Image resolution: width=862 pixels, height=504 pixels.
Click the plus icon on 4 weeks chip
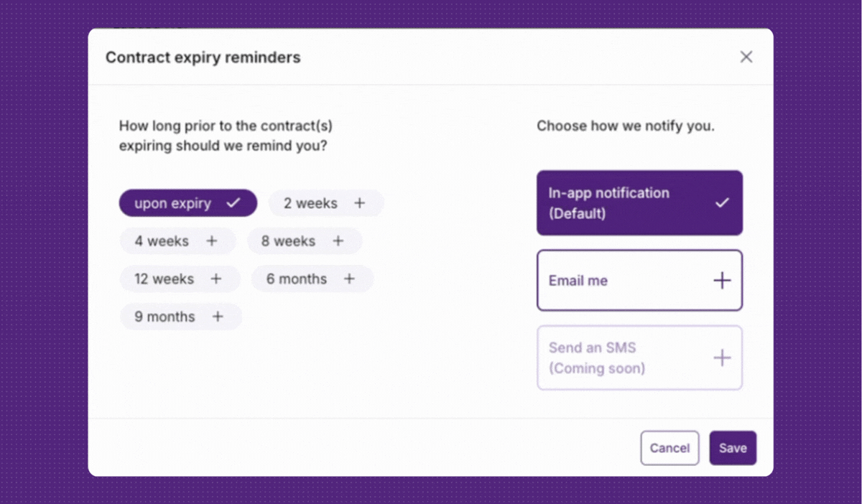212,241
